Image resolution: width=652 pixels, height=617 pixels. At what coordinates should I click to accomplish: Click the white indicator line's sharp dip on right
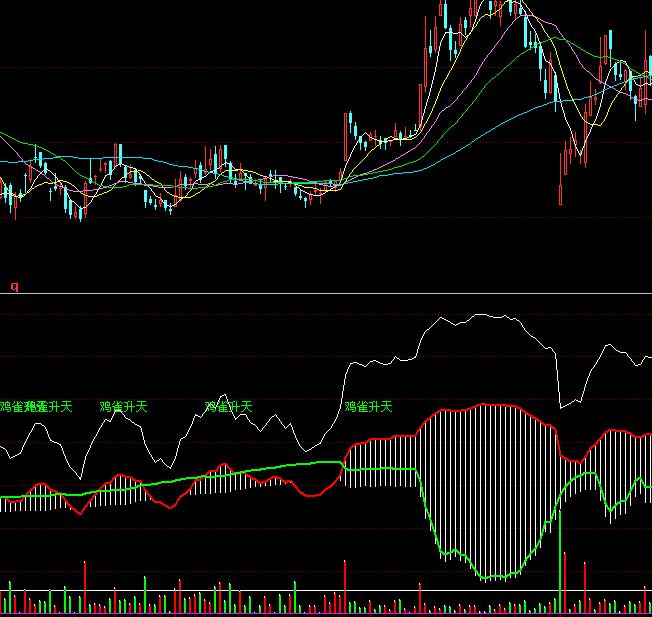(562, 406)
